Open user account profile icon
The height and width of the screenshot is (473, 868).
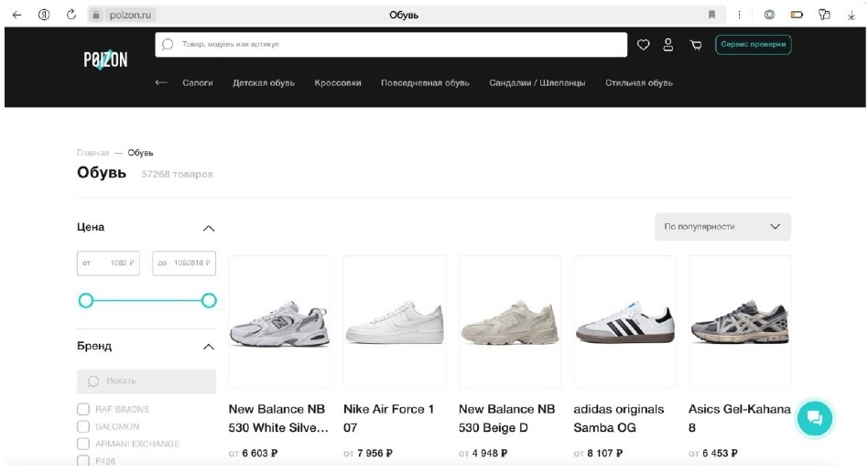(668, 45)
